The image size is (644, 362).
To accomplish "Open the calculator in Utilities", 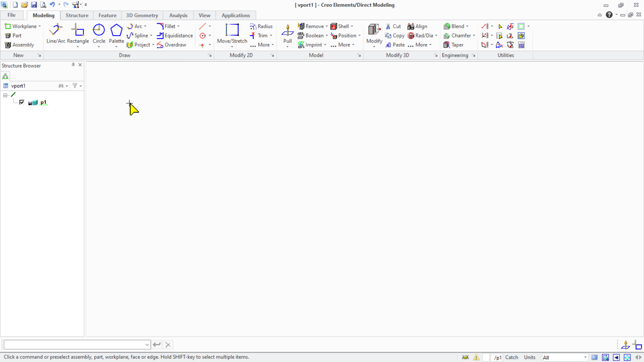I will pyautogui.click(x=522, y=45).
